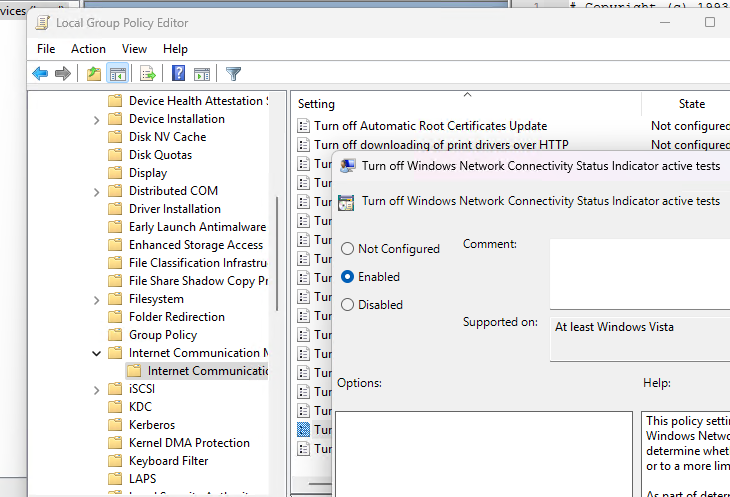Open the View menu
730x497 pixels.
134,49
